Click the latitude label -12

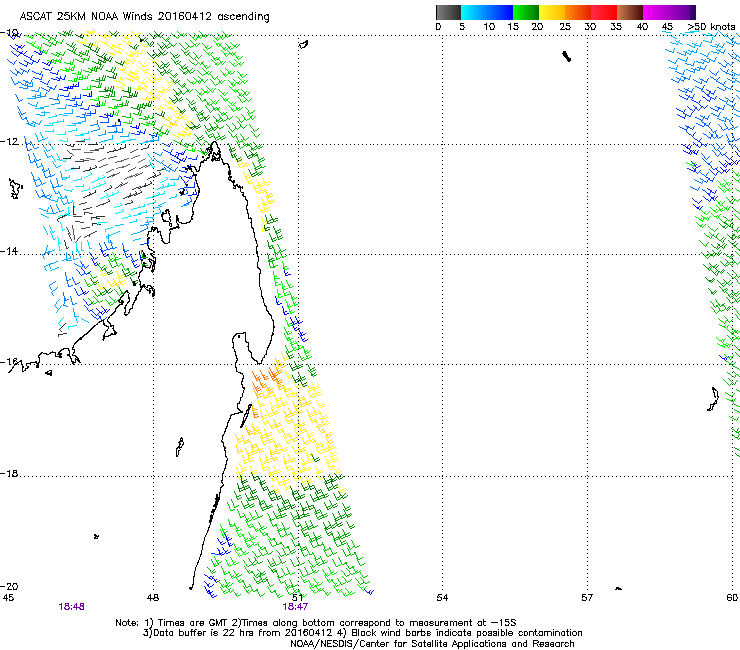[x=9, y=142]
